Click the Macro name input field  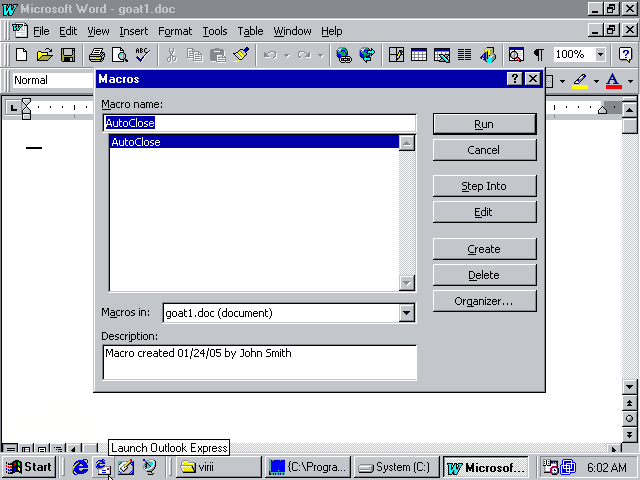[x=259, y=123]
